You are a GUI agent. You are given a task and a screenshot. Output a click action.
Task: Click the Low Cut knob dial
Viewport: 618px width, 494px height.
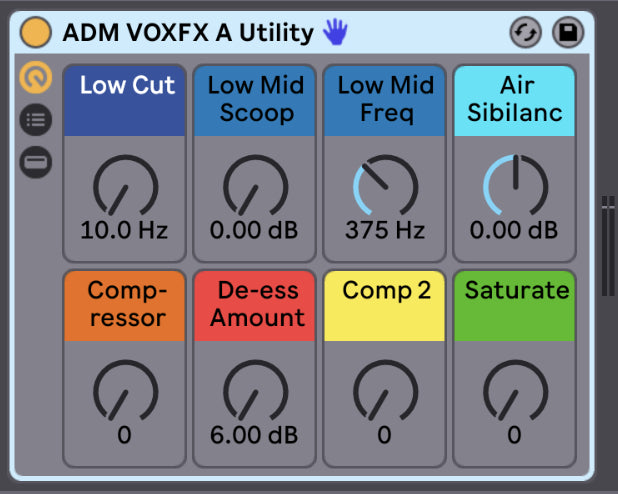(124, 186)
